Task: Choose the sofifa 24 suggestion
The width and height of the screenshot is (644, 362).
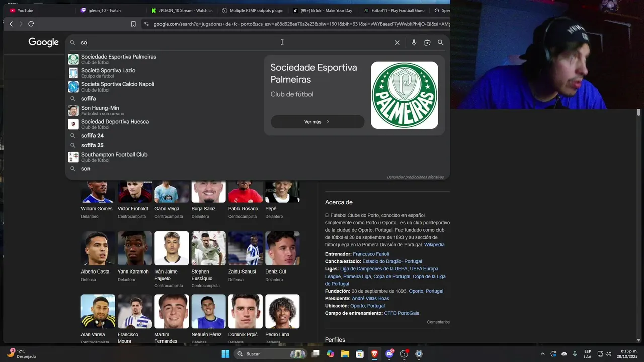Action: (164, 136)
